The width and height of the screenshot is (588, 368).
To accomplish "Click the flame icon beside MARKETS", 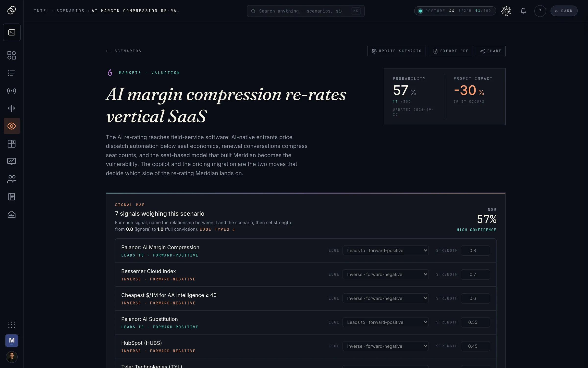I will tap(110, 73).
